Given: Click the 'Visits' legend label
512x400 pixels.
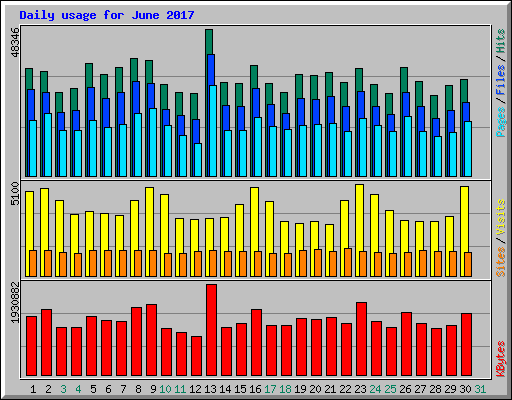Looking at the screenshot, I should 501,218.
